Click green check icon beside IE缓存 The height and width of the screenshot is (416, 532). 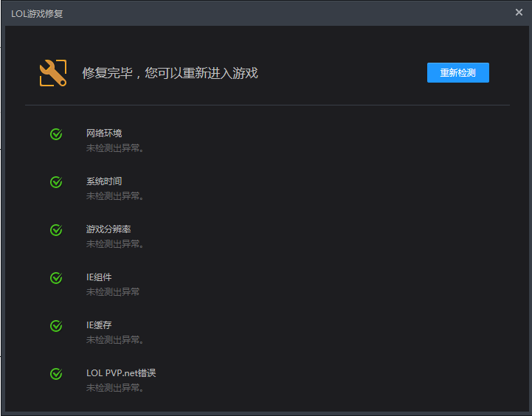(x=56, y=326)
